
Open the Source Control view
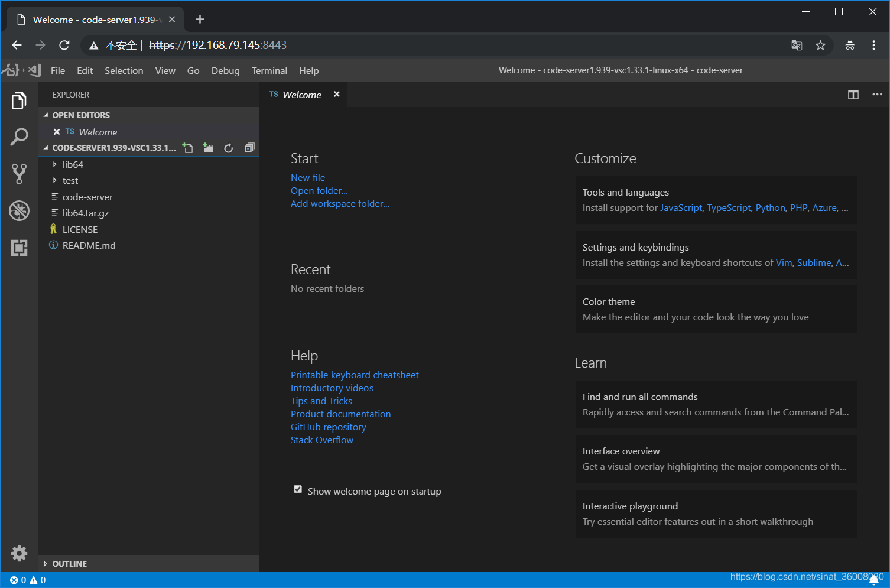[x=19, y=174]
